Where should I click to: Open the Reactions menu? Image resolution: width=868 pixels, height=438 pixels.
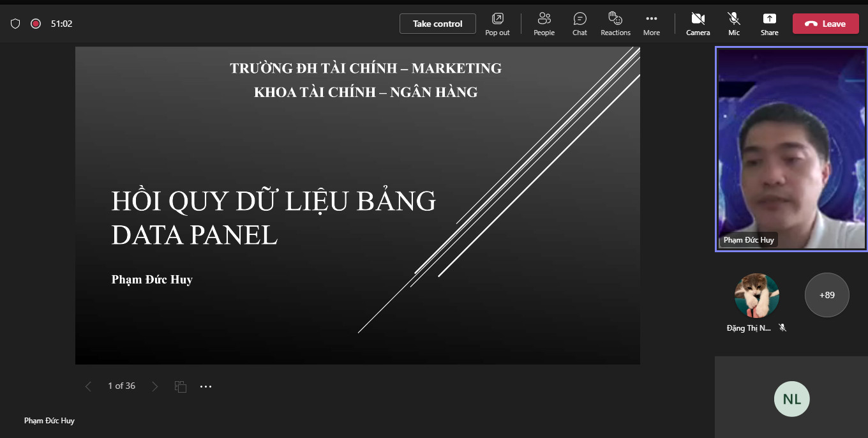pos(615,24)
